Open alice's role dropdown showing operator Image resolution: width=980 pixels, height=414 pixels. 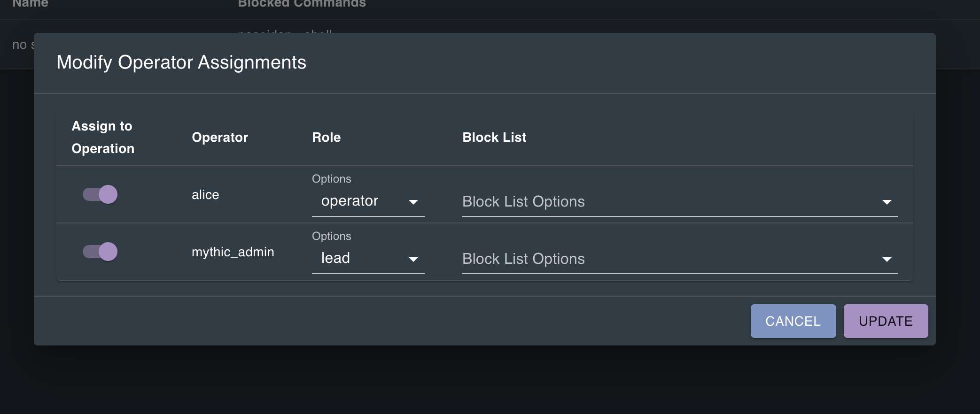click(368, 201)
